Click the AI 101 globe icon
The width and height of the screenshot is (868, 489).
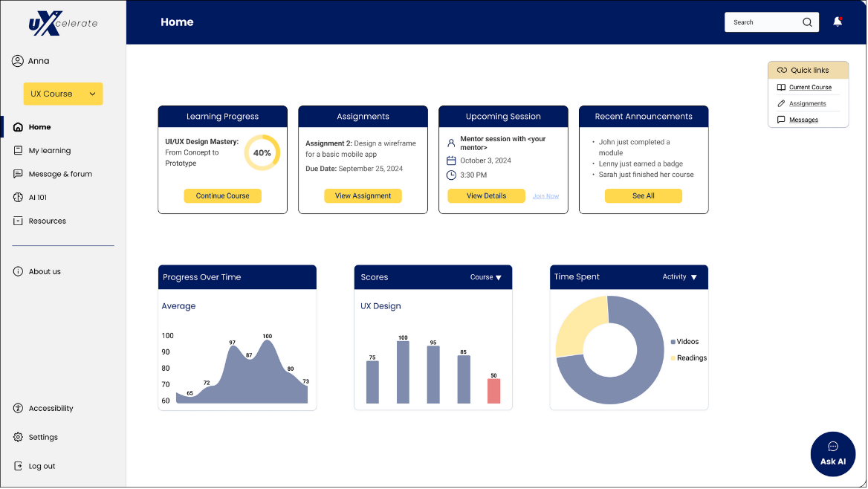click(17, 197)
